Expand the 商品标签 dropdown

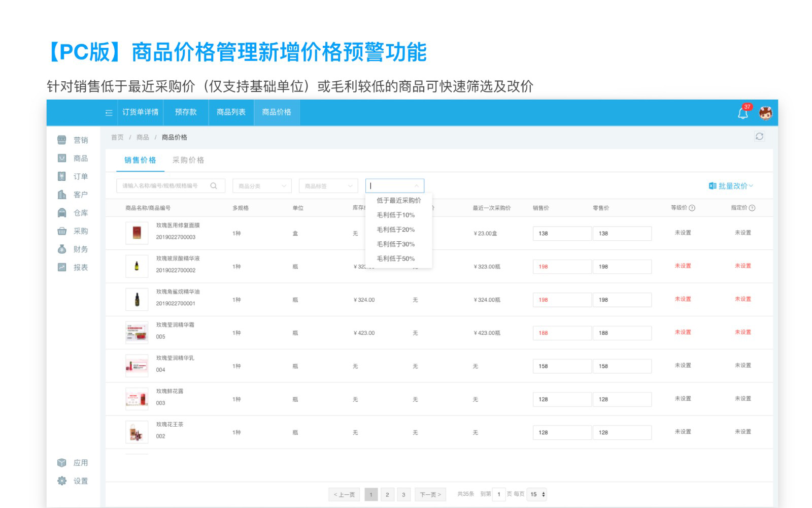(328, 186)
